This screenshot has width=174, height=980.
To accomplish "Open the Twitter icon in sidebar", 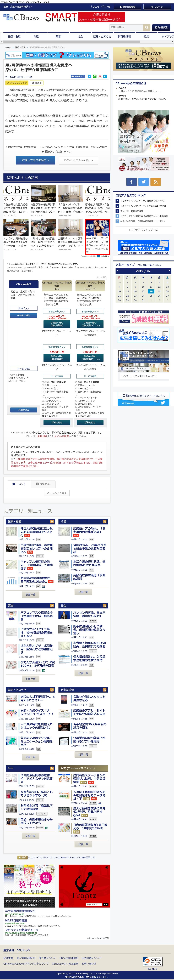I will [144, 182].
